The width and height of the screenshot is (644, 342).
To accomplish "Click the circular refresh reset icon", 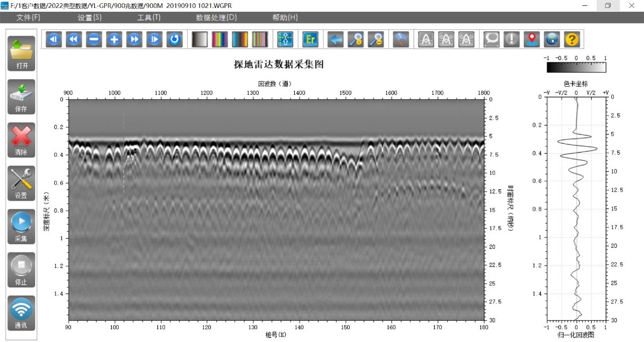I will click(174, 39).
